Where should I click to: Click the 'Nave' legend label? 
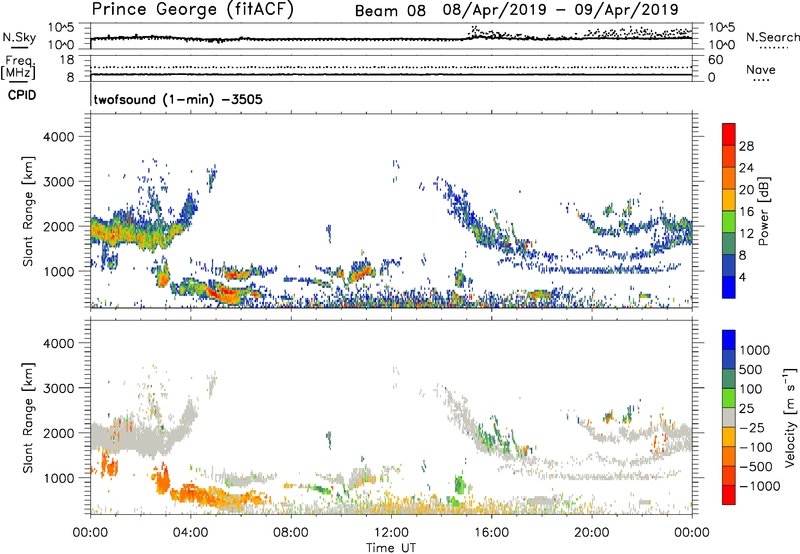(x=761, y=69)
